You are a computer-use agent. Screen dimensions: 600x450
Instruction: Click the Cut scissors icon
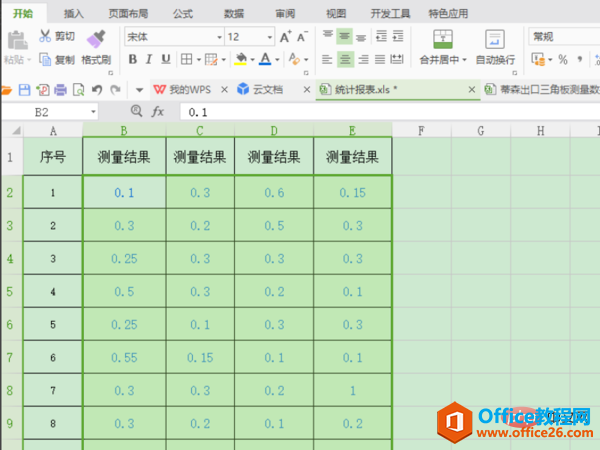tap(46, 36)
